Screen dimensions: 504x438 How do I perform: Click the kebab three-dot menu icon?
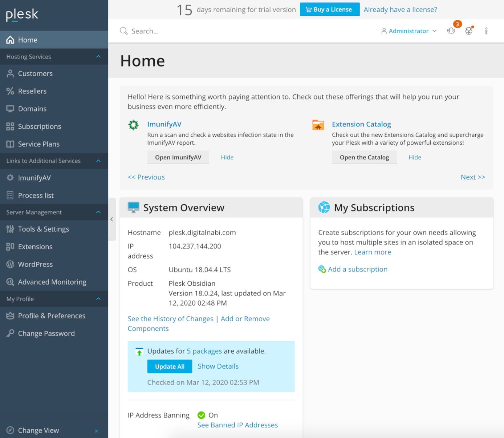coord(486,31)
